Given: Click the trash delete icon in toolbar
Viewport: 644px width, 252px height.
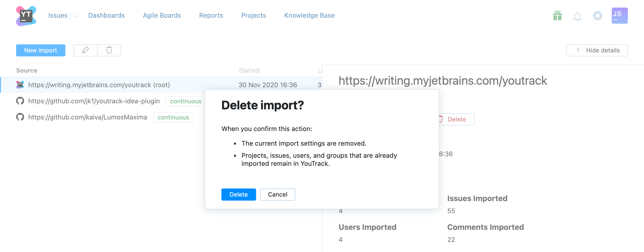Looking at the screenshot, I should point(109,50).
